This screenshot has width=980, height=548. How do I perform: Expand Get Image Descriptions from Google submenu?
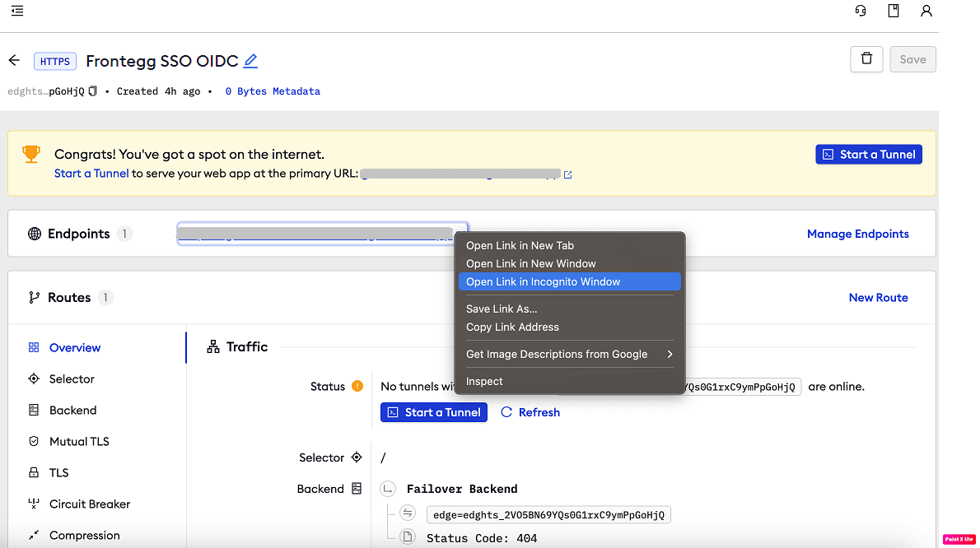tap(569, 354)
